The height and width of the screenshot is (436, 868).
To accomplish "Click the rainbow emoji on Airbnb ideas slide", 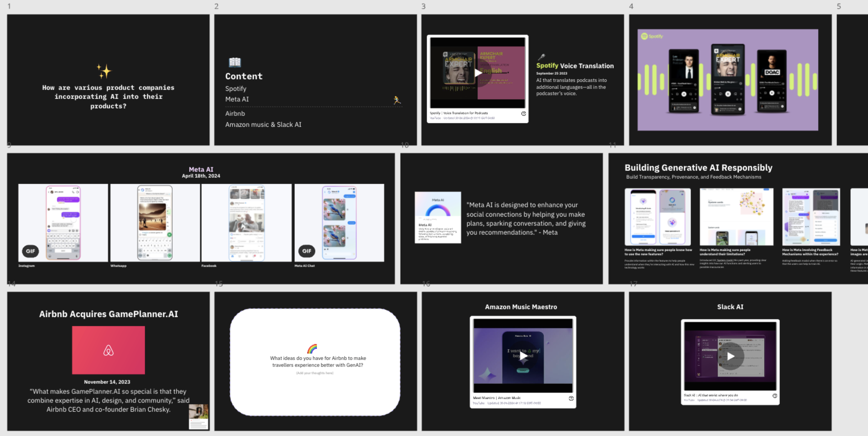I will [x=312, y=349].
